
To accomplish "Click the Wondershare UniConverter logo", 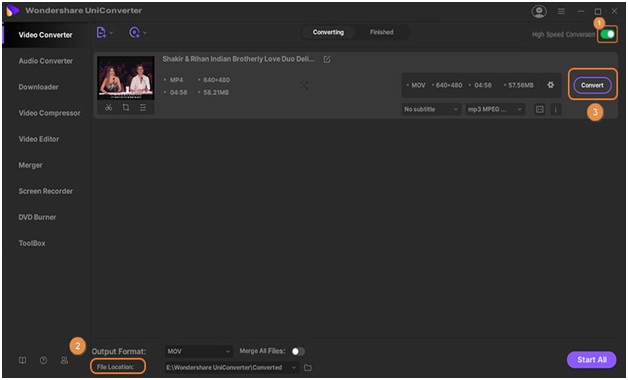I will (12, 11).
